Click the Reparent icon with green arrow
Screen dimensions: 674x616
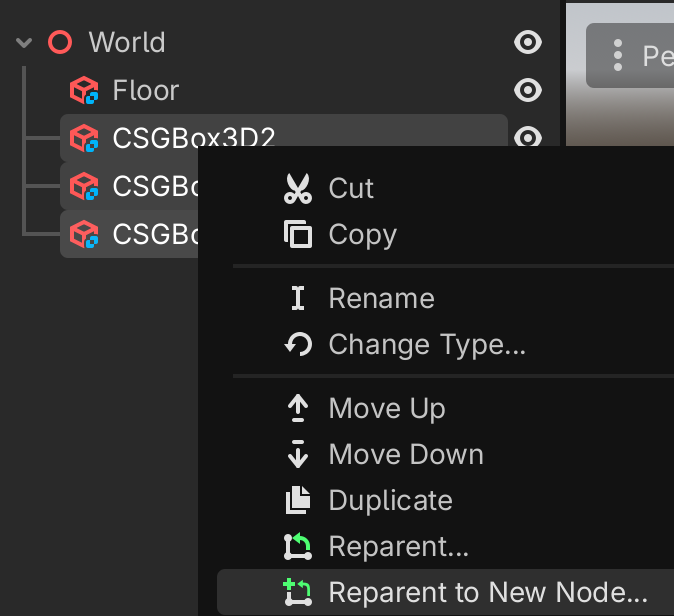[298, 546]
